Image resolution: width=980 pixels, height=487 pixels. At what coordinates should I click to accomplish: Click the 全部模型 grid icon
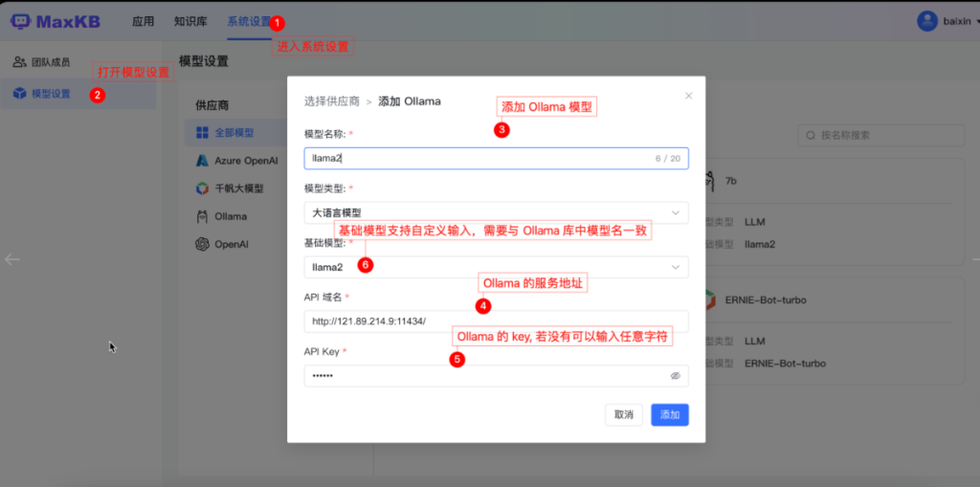point(202,133)
